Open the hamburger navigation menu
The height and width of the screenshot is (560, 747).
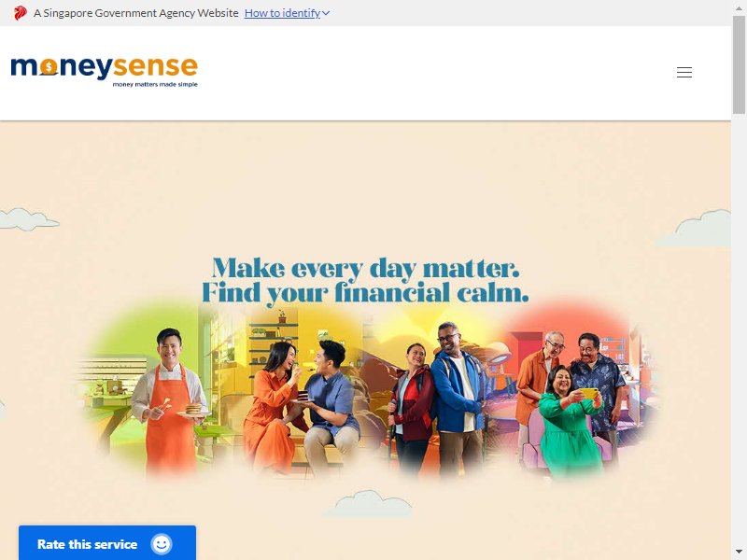coord(684,73)
